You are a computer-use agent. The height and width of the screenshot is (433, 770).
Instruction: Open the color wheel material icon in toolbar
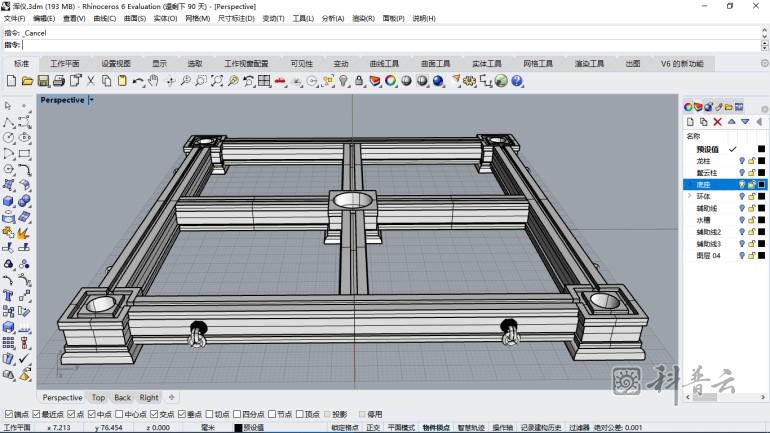pos(390,81)
